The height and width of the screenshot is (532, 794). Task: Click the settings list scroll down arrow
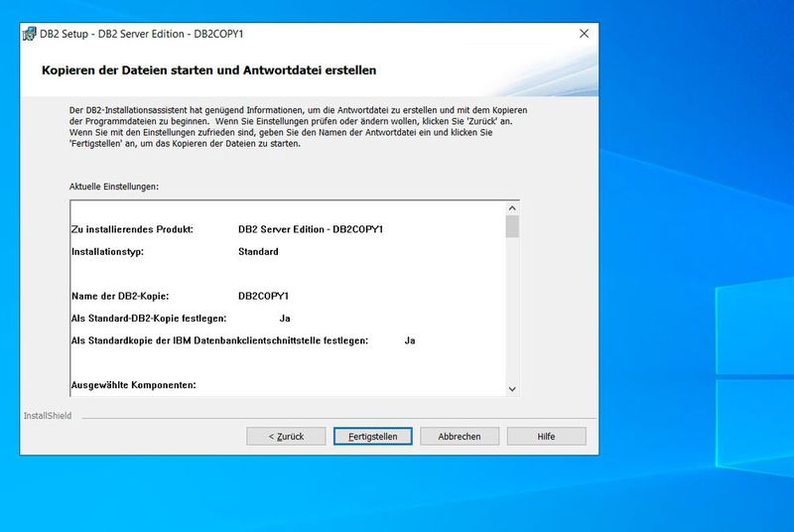click(x=512, y=389)
